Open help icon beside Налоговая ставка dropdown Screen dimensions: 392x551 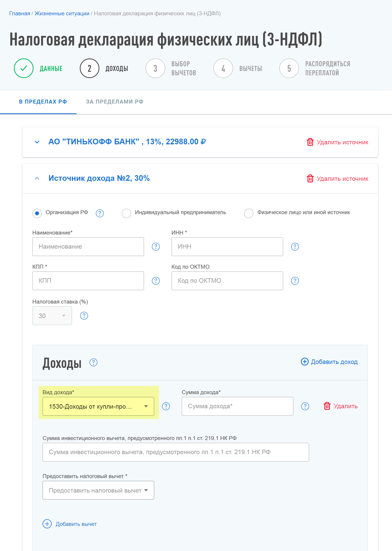[84, 316]
